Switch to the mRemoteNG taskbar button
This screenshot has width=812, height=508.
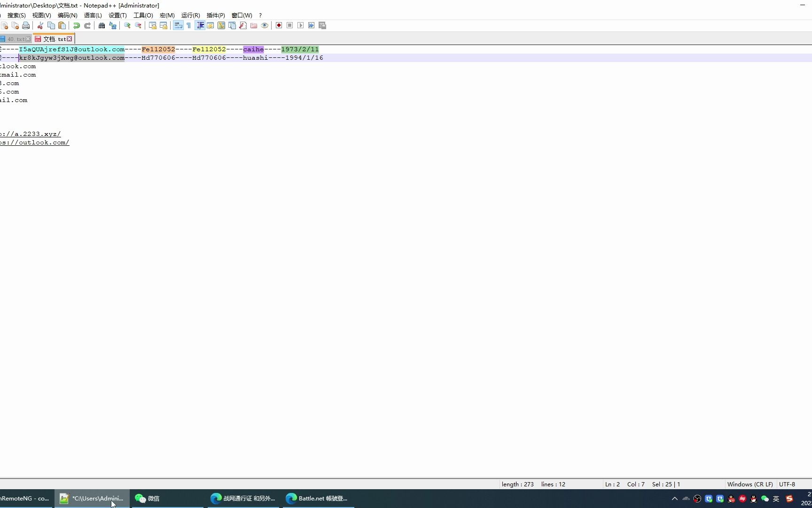(26, 499)
